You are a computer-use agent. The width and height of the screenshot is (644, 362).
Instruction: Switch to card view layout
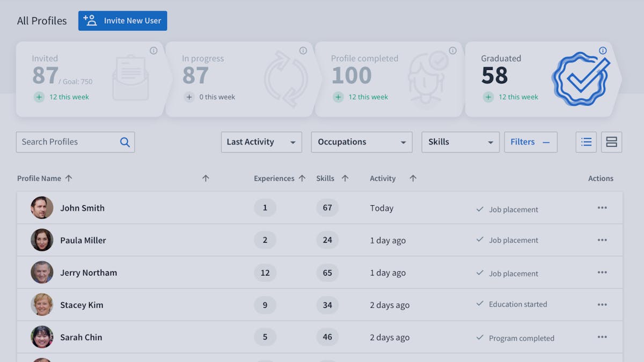coord(611,142)
